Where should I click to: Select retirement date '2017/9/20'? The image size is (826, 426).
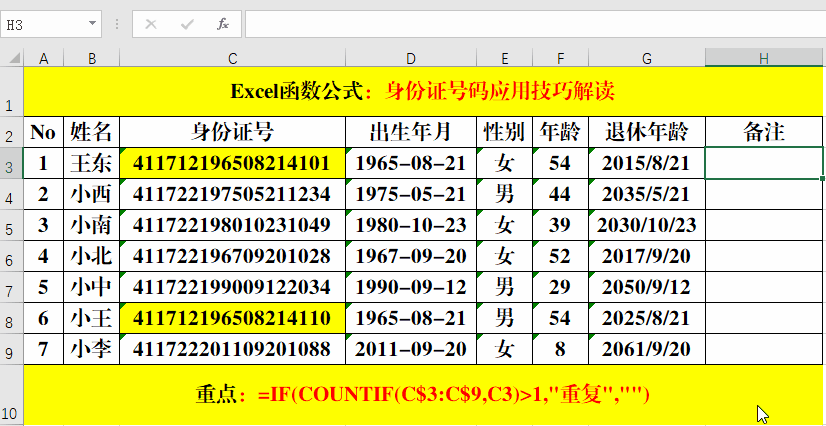click(x=647, y=256)
